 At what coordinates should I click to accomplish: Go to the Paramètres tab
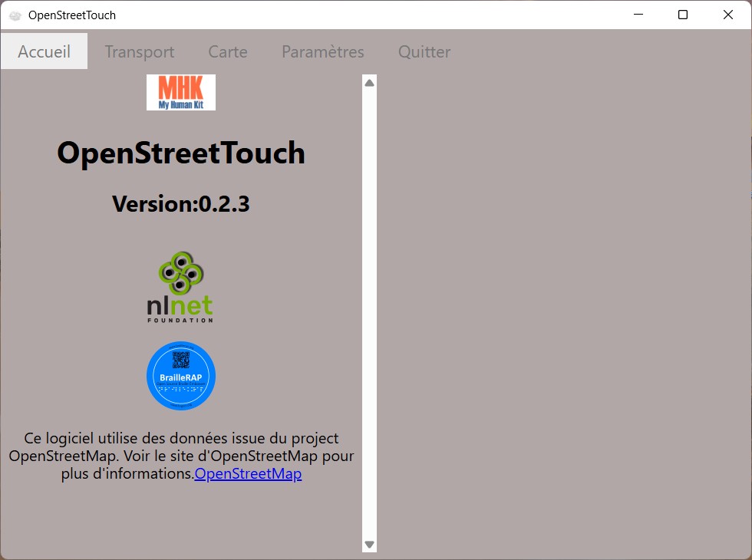[x=323, y=51]
